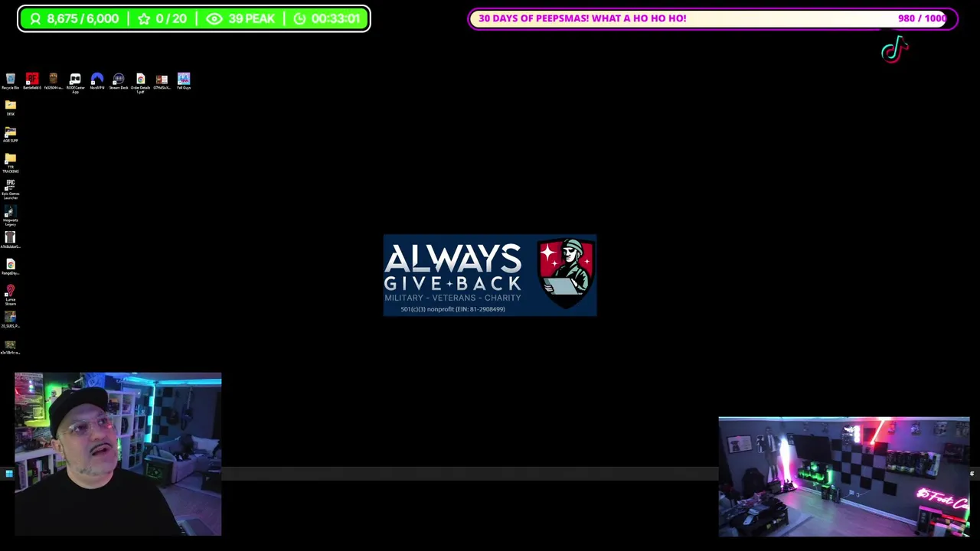Click the room overview camera feed
The width and height of the screenshot is (980, 551).
844,477
